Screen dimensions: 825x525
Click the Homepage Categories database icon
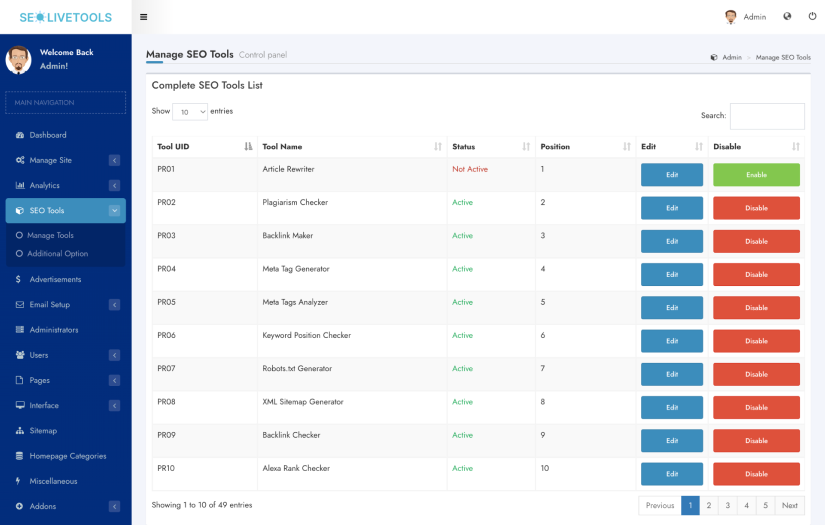[x=19, y=456]
